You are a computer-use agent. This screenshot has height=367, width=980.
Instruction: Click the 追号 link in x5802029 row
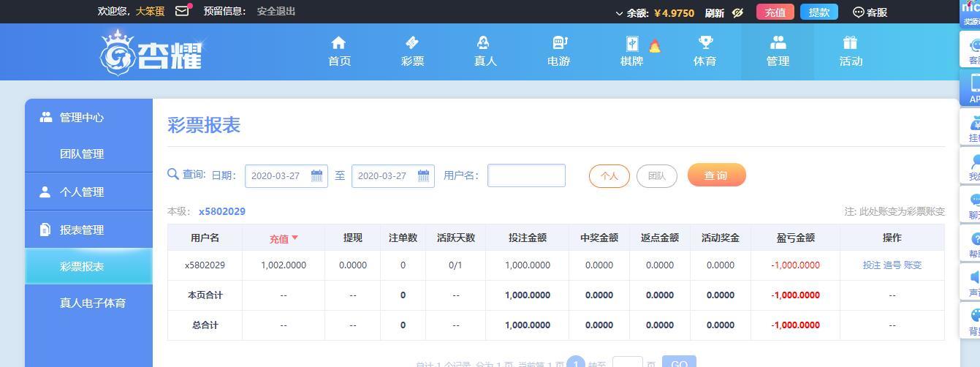[892, 265]
